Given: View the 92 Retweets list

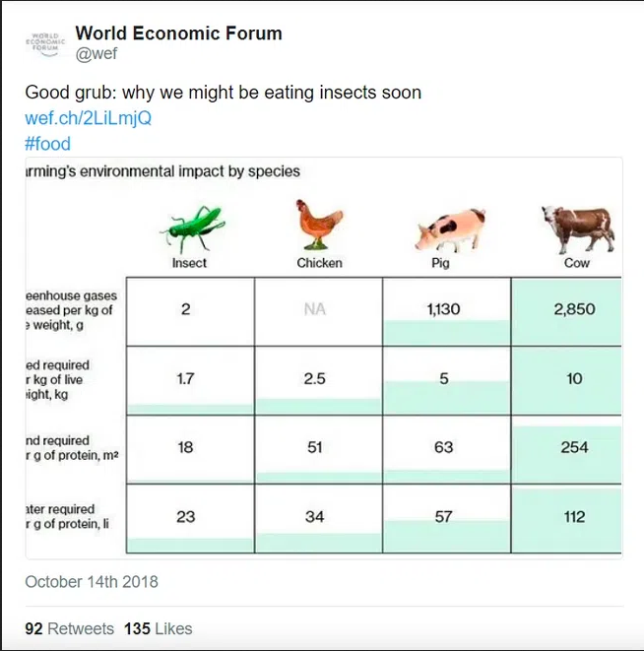Looking at the screenshot, I should pyautogui.click(x=69, y=628).
